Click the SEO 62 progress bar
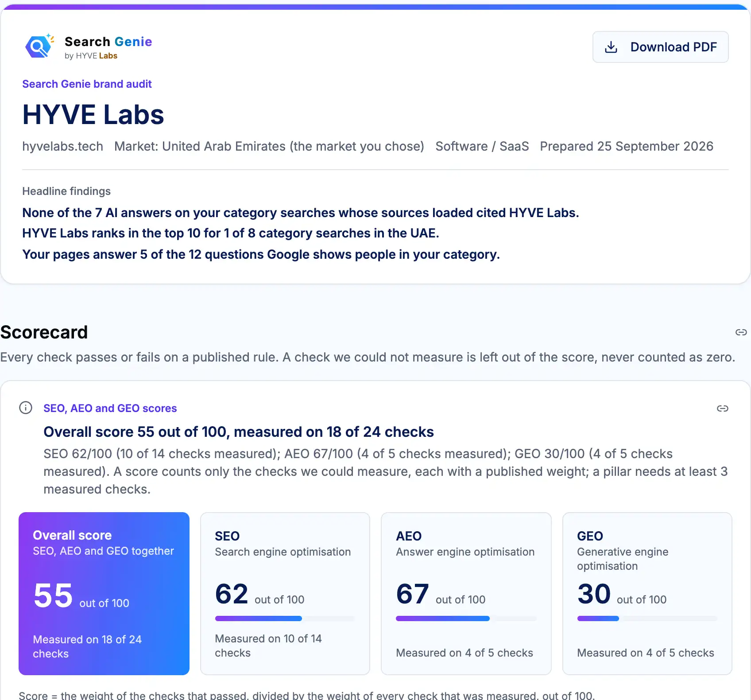751x700 pixels. pos(285,618)
